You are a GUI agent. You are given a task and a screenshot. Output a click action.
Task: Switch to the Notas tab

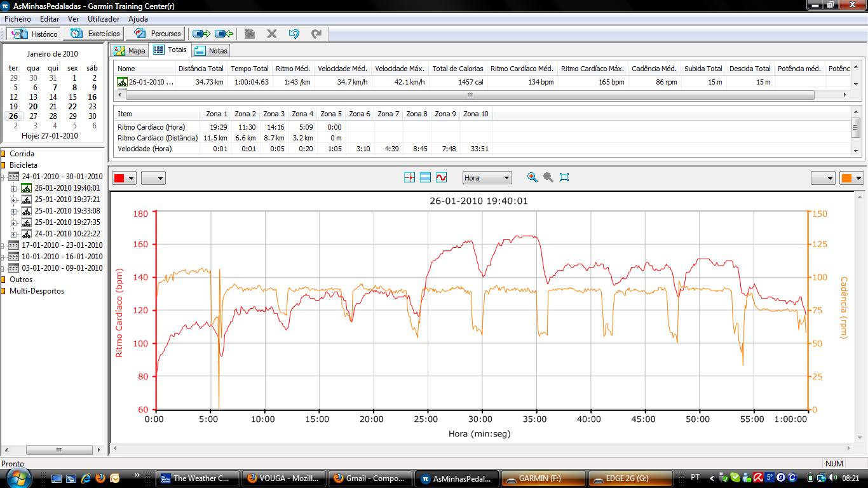coord(211,51)
